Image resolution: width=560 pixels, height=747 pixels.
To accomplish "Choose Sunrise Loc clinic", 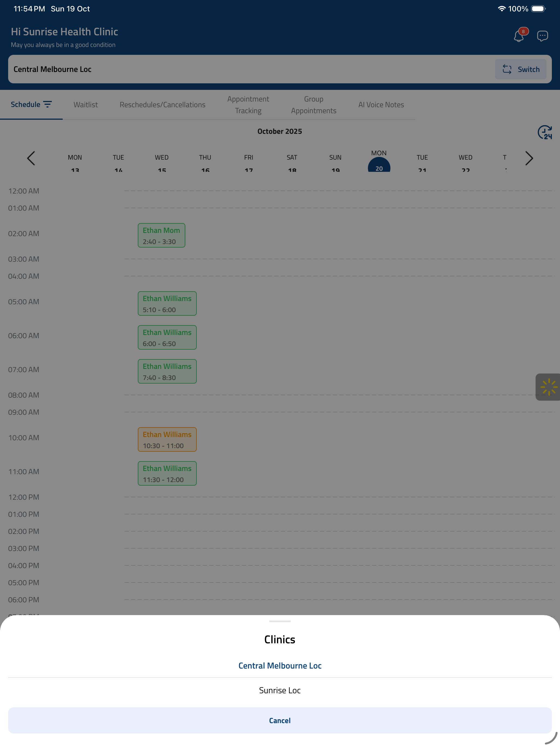I will click(x=280, y=690).
